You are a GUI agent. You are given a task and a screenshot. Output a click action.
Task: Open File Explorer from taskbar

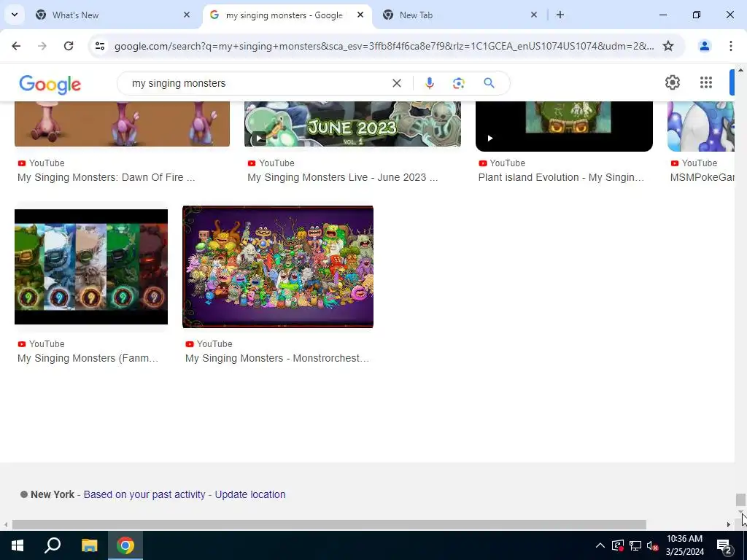tap(89, 545)
